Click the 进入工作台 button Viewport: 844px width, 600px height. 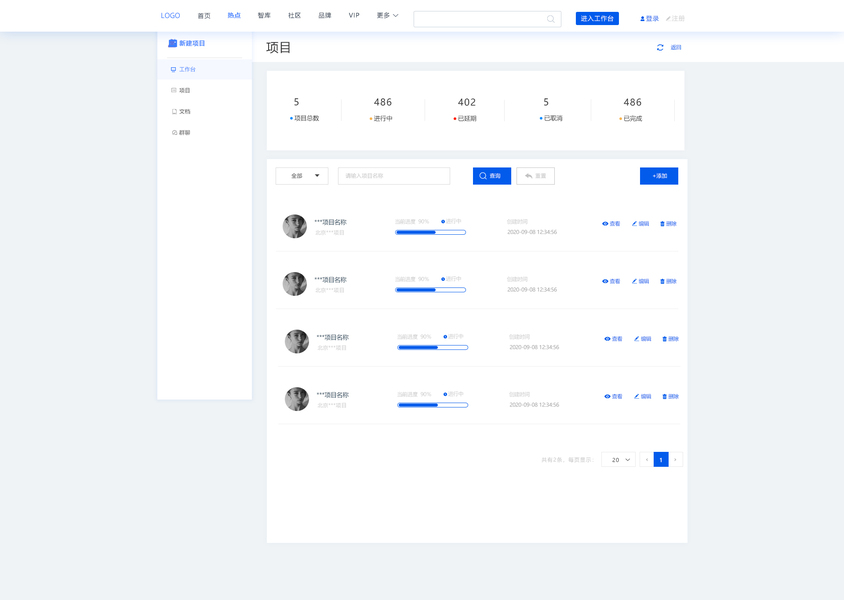click(x=597, y=18)
